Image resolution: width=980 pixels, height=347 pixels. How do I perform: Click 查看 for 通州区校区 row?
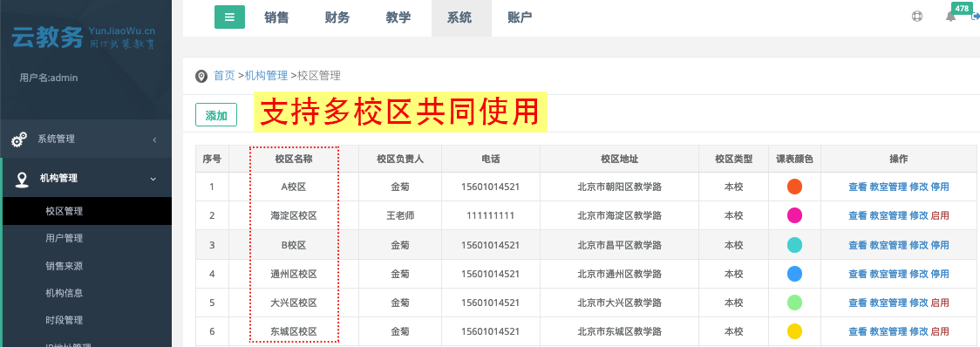(x=858, y=274)
